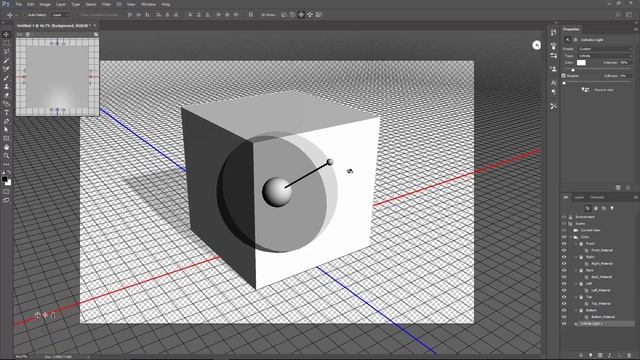Choose Orbit 3D camera mode icon
640x360 pixels.
pyautogui.click(x=284, y=15)
